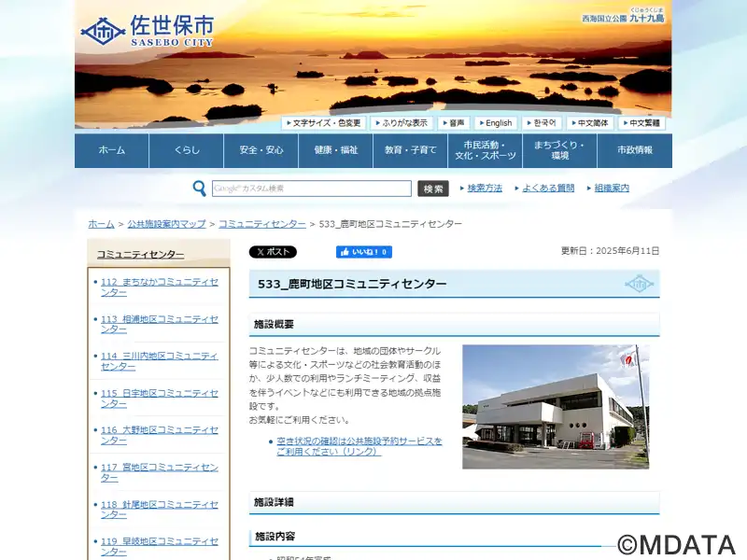Open the まちづくり・環境 navigation tab
747x560 pixels.
coord(559,150)
